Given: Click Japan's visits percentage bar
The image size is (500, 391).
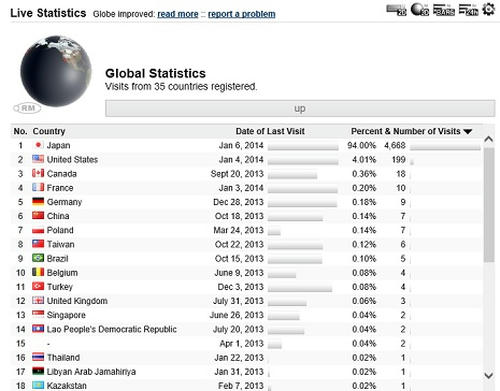Looking at the screenshot, I should (x=445, y=147).
